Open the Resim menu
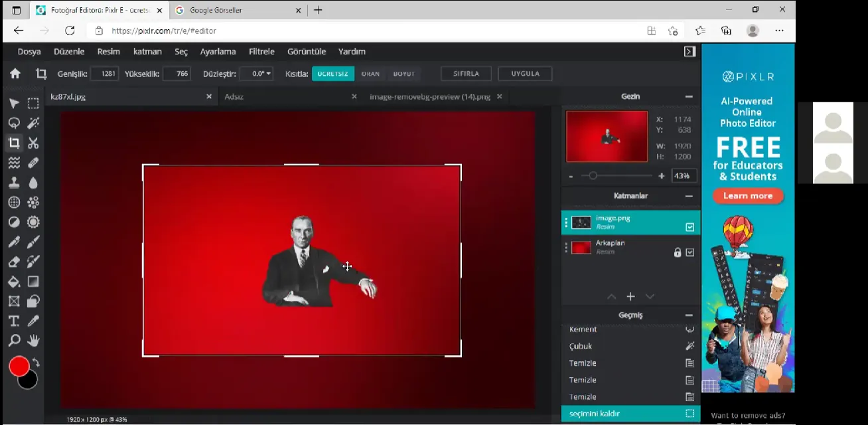This screenshot has height=425, width=868. (x=109, y=51)
